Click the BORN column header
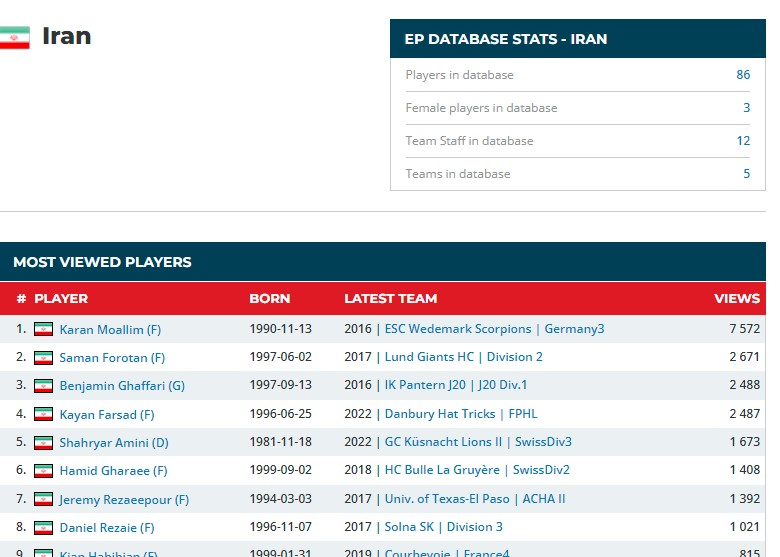This screenshot has height=557, width=780. (270, 298)
